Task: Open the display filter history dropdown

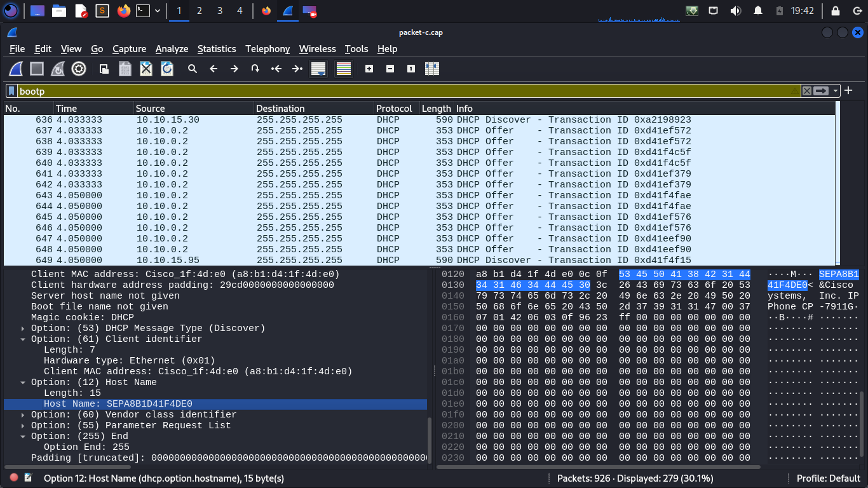Action: (836, 91)
